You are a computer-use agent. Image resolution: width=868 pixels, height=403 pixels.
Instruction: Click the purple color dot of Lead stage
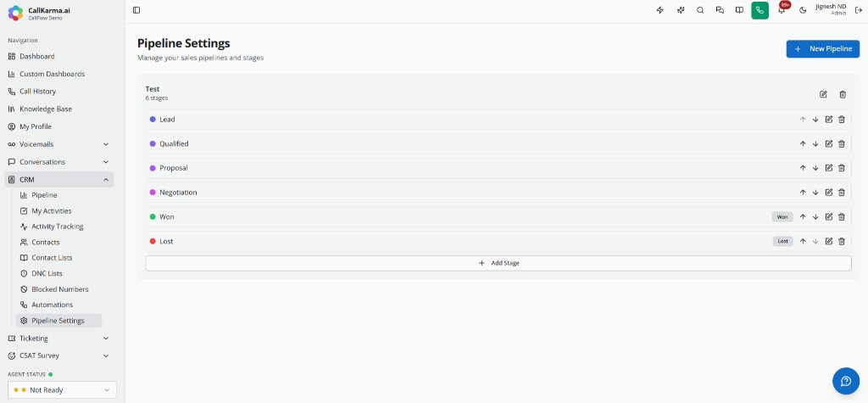coord(153,119)
